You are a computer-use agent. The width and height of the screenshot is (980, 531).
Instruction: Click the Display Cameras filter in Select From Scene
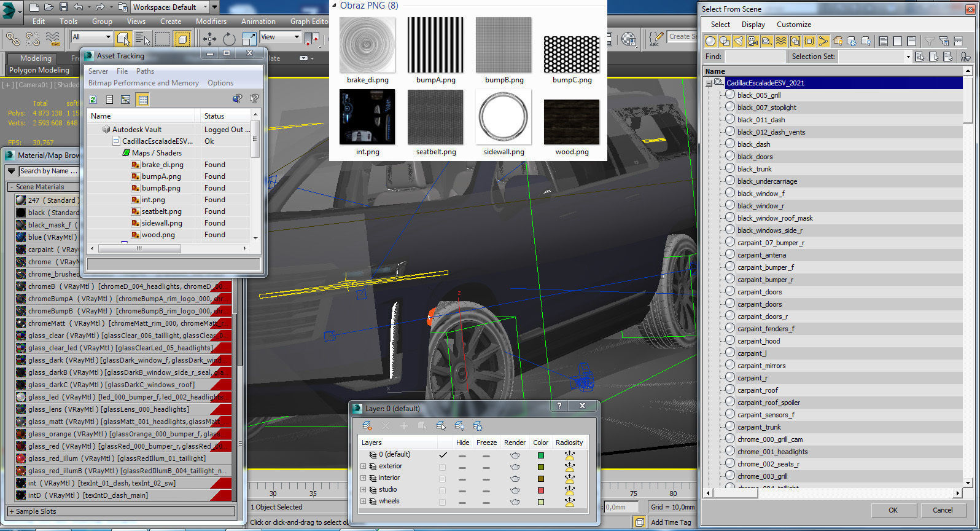click(x=753, y=41)
